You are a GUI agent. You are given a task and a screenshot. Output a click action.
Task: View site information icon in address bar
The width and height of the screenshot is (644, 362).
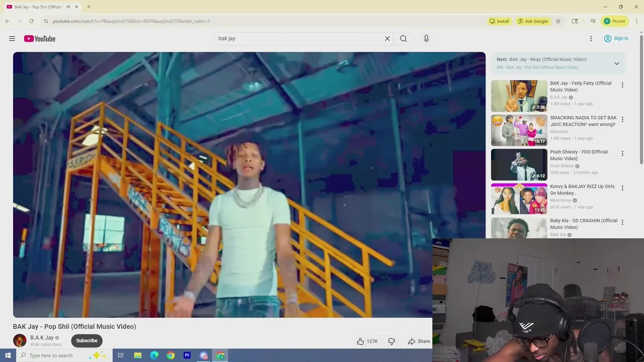click(46, 21)
